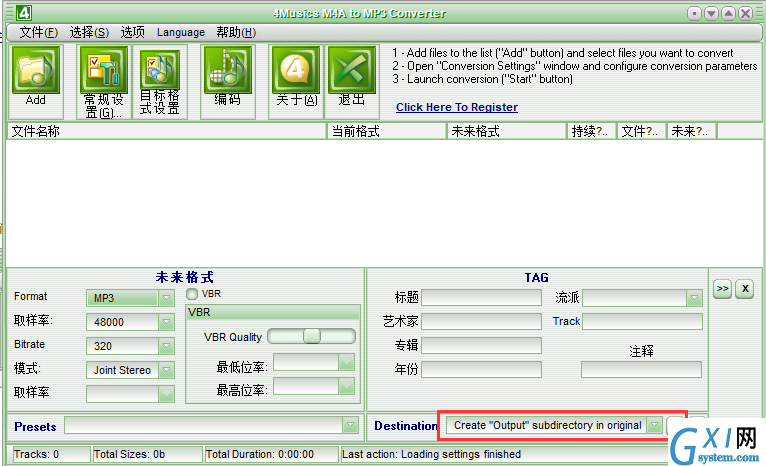Sort by the 未来格式 column header
The image size is (766, 466).
[x=507, y=131]
